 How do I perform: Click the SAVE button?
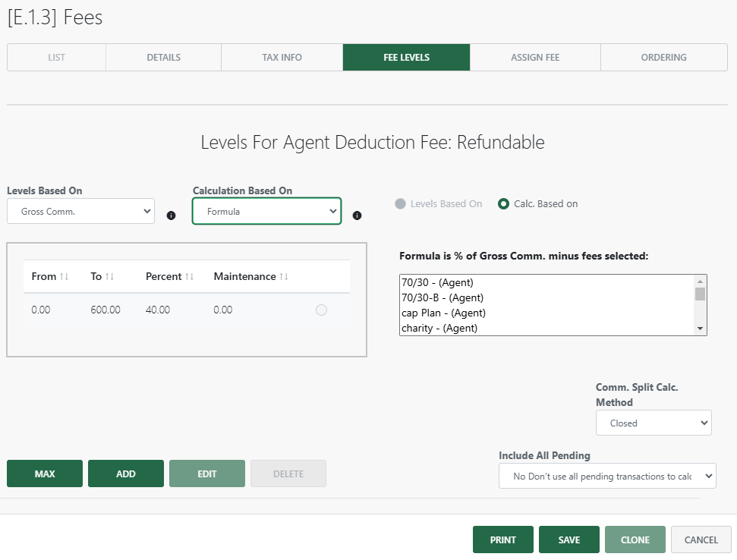[568, 540]
